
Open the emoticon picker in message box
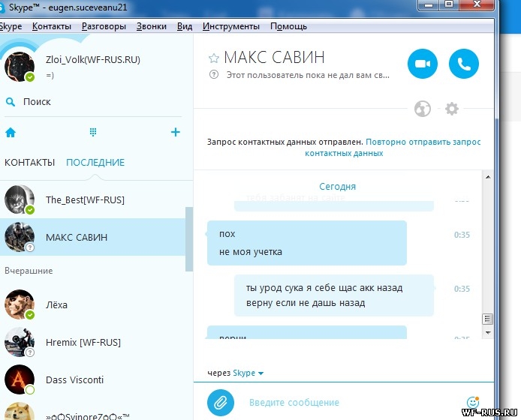point(472,402)
